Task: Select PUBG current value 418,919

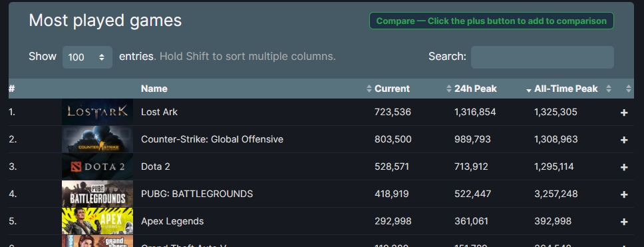Action: pyautogui.click(x=391, y=194)
